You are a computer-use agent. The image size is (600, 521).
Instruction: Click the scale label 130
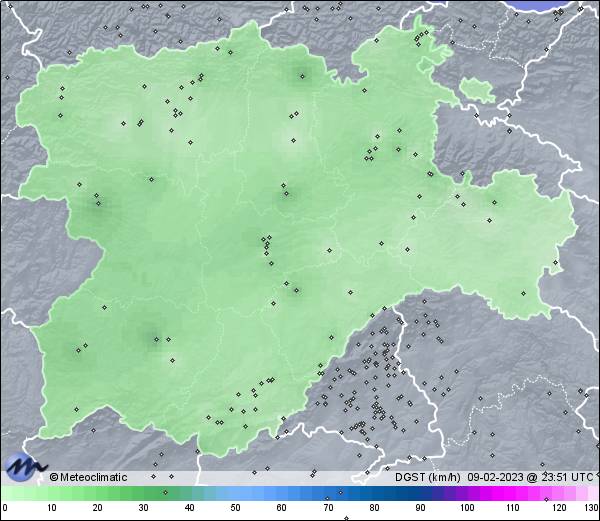click(x=592, y=508)
